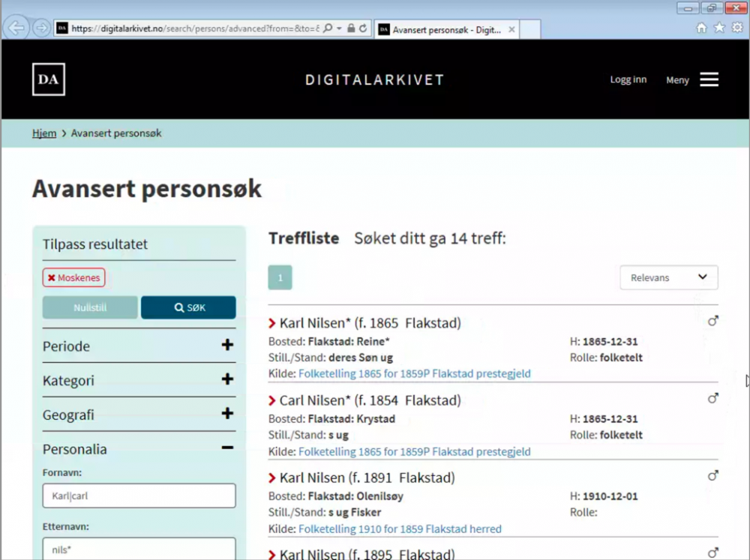The width and height of the screenshot is (750, 560).
Task: Collapse the Personalia section
Action: 227,448
